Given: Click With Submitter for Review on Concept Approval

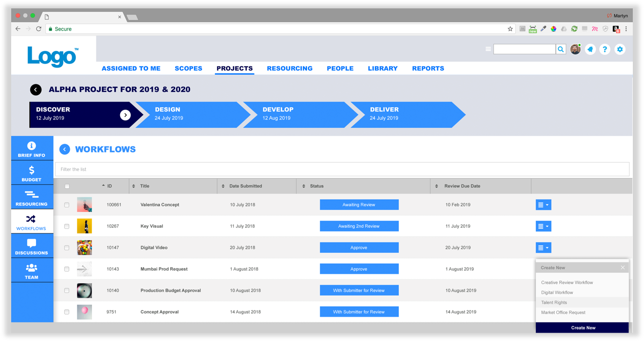Looking at the screenshot, I should coord(359,312).
